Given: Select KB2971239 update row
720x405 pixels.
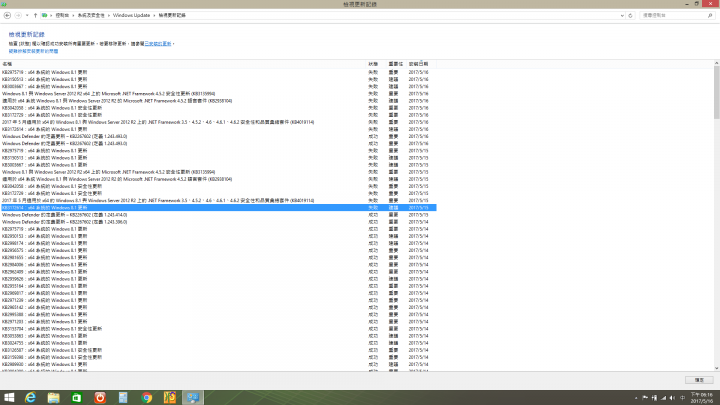Looking at the screenshot, I should tap(219, 300).
